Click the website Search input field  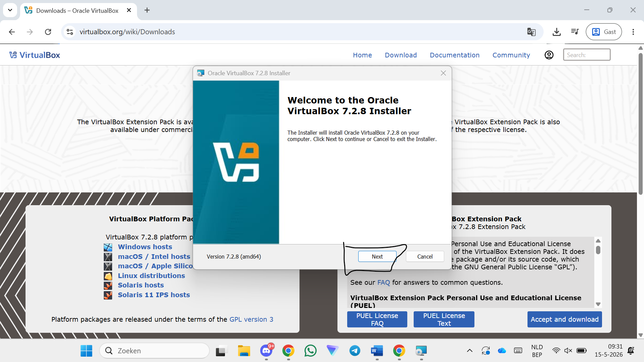pos(587,55)
